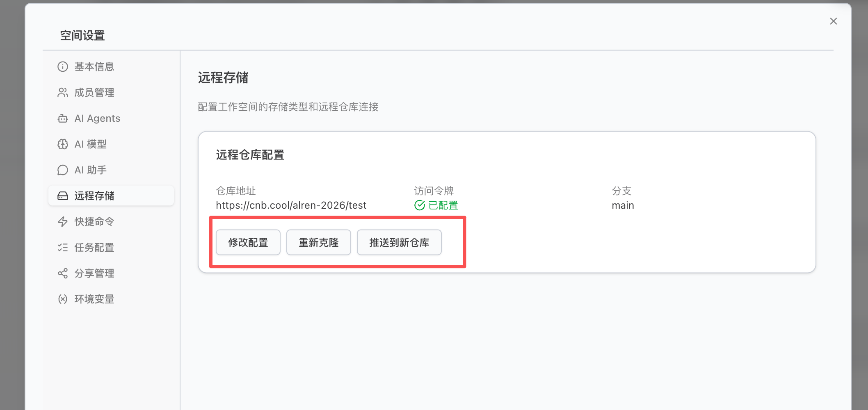
Task: Open the repository link https://cnb.cool/alren-2026/test
Action: (291, 205)
